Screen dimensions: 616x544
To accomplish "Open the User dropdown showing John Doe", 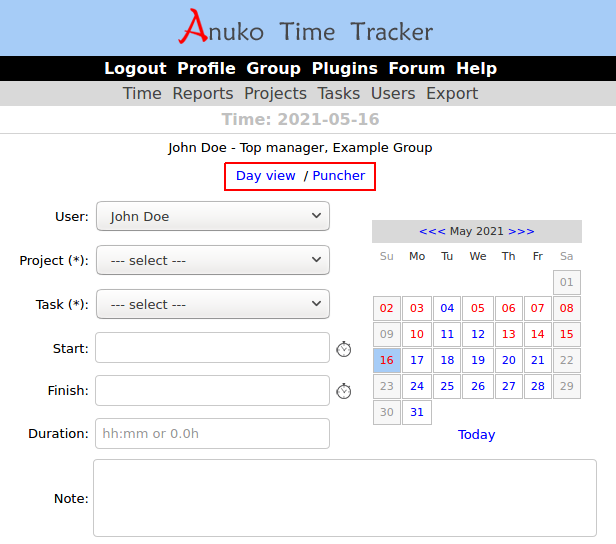I will pyautogui.click(x=213, y=216).
